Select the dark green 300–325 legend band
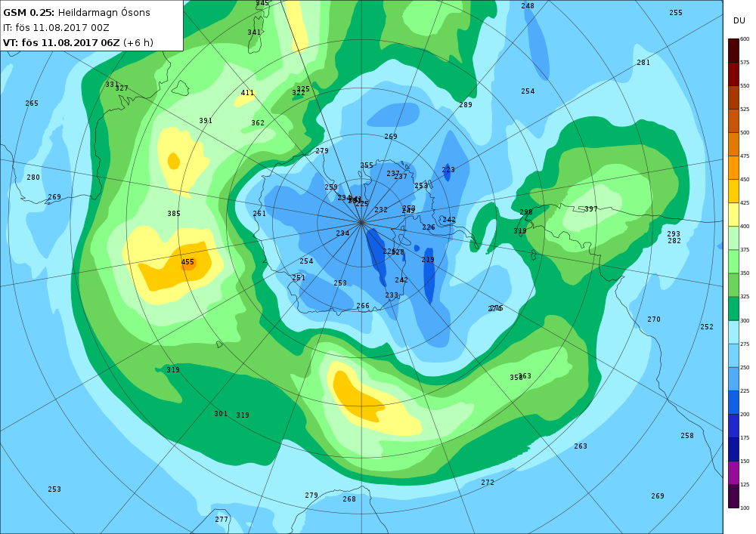Viewport: 756px width, 534px height. coord(733,309)
